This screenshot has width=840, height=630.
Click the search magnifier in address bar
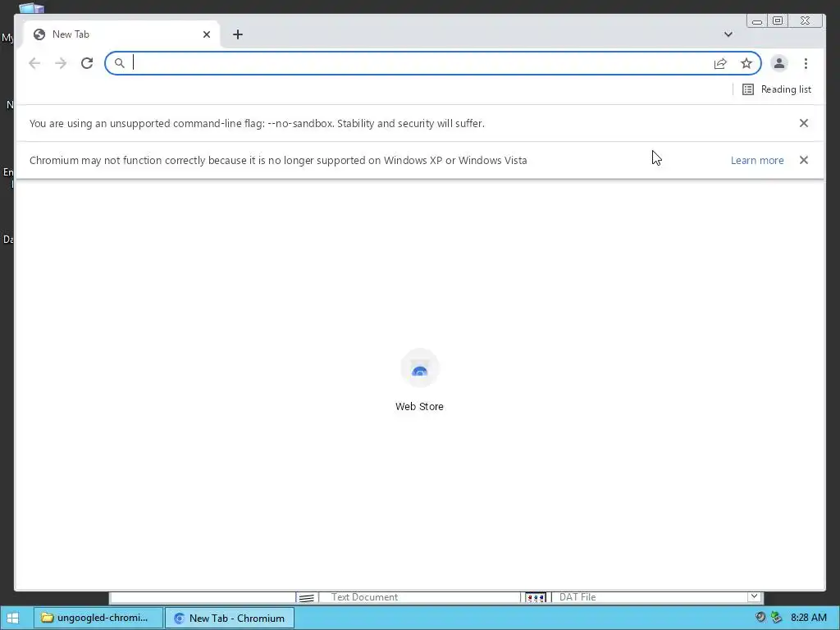point(120,63)
